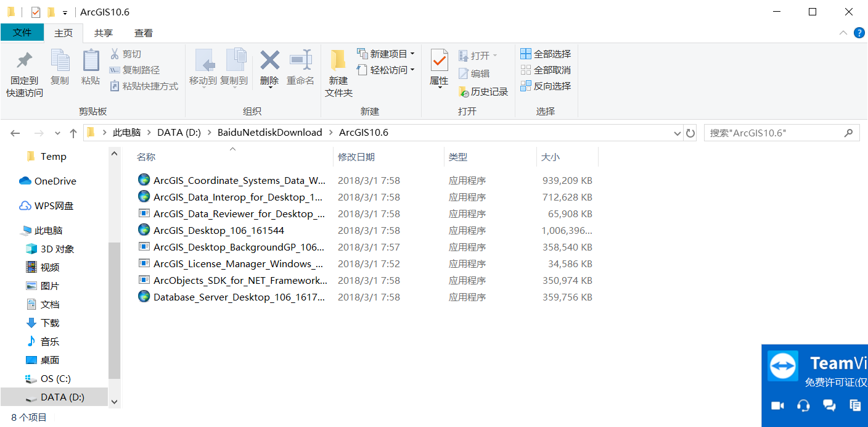Screen dimensions: 868x427
Task: Click navigation pane scroll-down arrow
Action: point(114,401)
